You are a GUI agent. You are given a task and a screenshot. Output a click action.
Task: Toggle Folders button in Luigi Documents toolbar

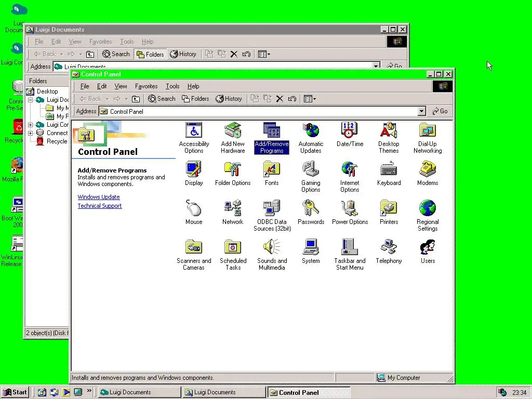click(150, 54)
